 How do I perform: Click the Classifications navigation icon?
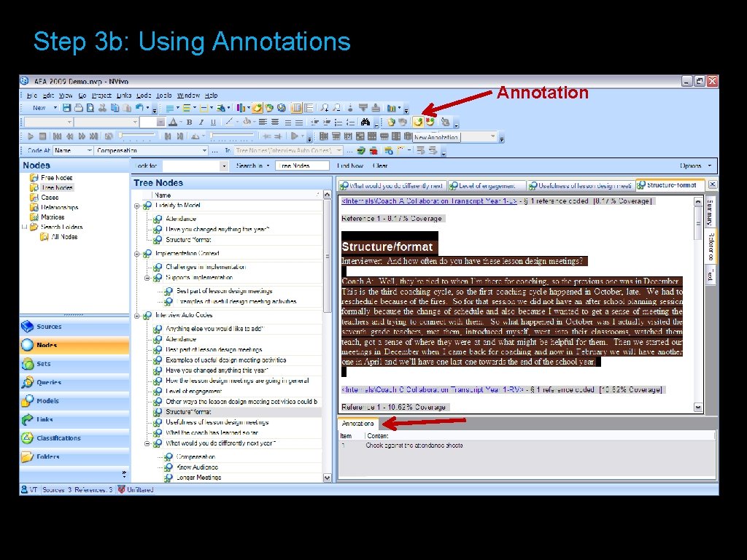pyautogui.click(x=28, y=437)
